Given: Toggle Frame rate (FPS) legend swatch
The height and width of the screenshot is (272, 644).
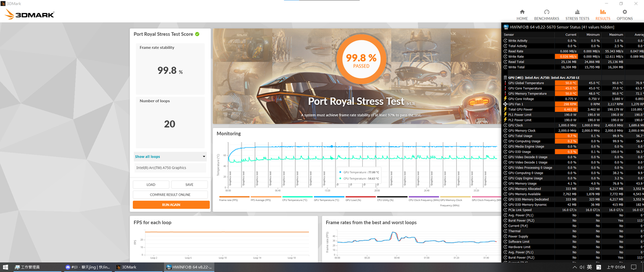Looking at the screenshot, I should [234, 197].
